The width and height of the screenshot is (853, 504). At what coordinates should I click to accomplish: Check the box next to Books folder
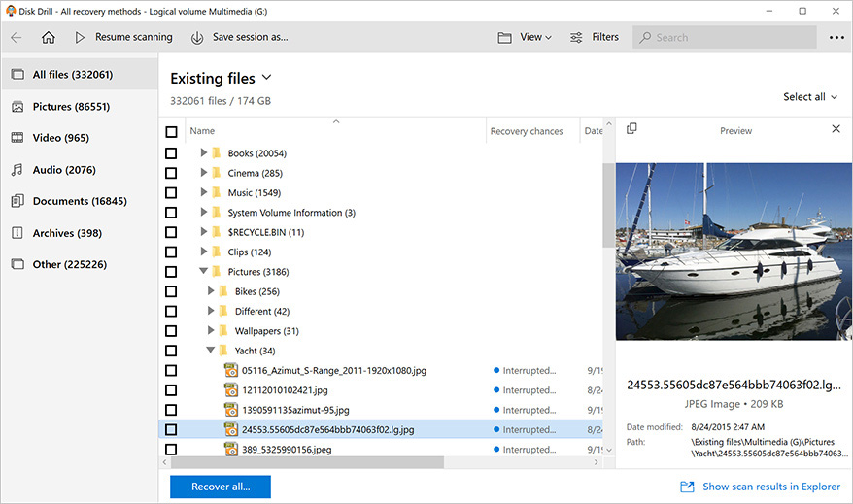click(x=171, y=153)
